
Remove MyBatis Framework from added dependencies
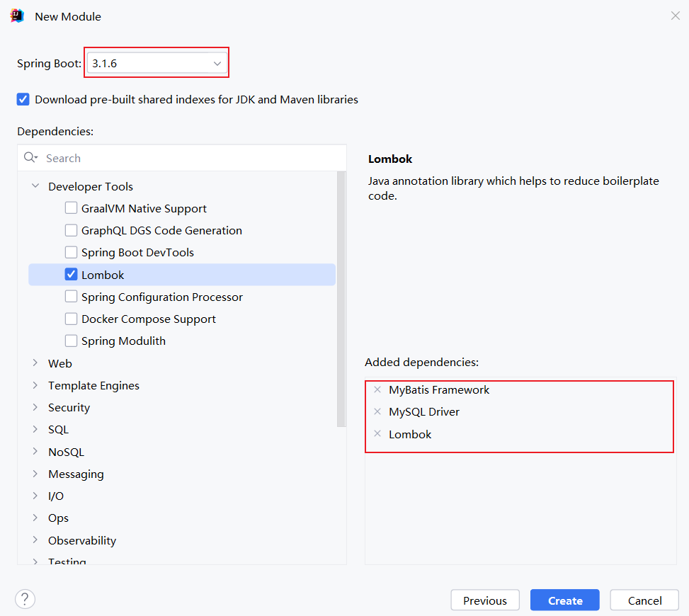[x=377, y=389]
